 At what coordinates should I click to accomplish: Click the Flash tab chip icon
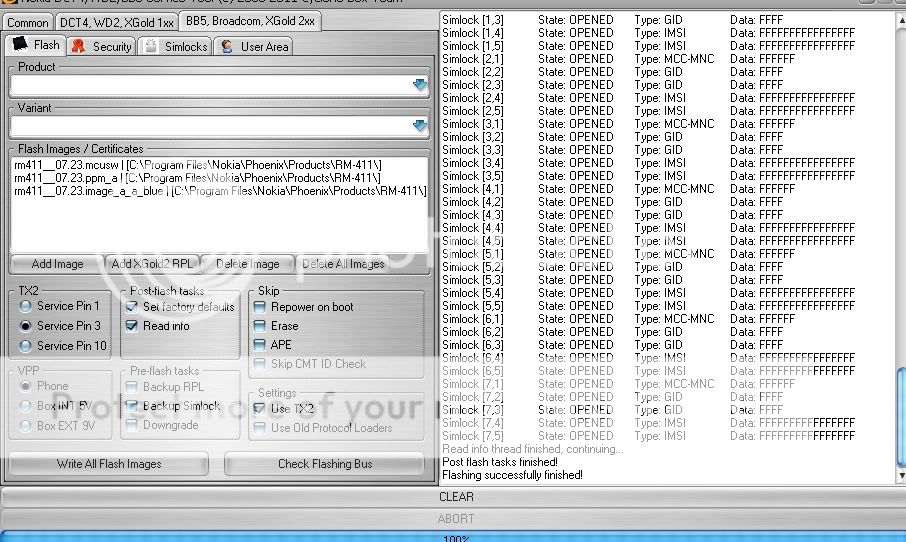[x=20, y=43]
